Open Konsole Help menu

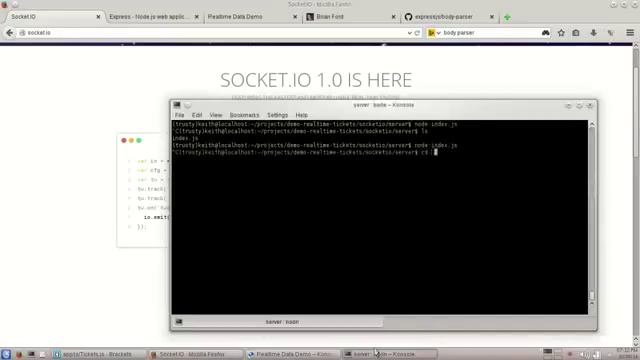coord(301,115)
